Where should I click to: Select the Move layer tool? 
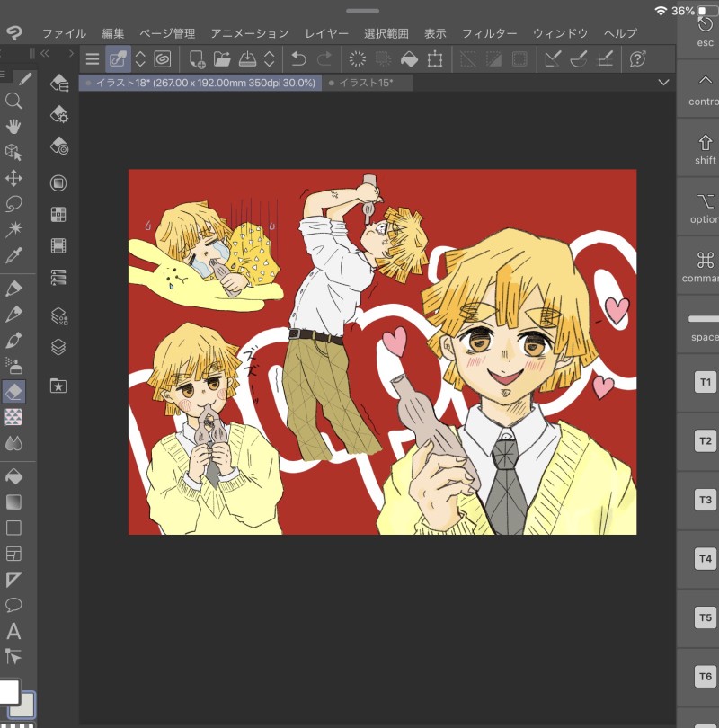pyautogui.click(x=13, y=178)
